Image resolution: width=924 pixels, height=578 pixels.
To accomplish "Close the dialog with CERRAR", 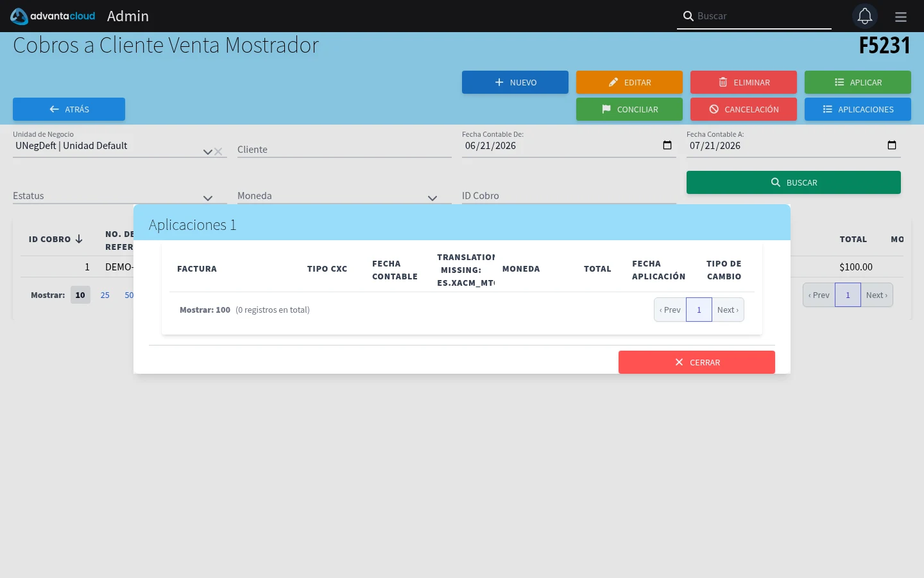I will coord(697,362).
